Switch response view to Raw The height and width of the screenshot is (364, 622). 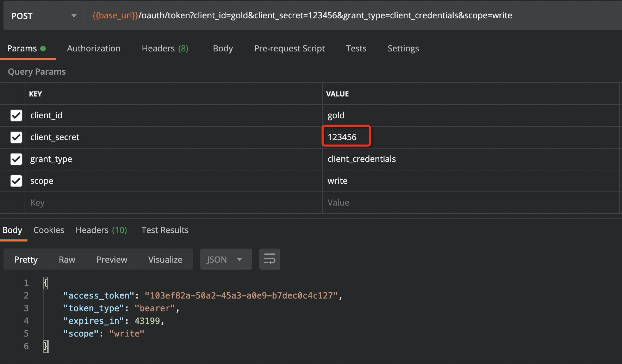[x=67, y=259]
